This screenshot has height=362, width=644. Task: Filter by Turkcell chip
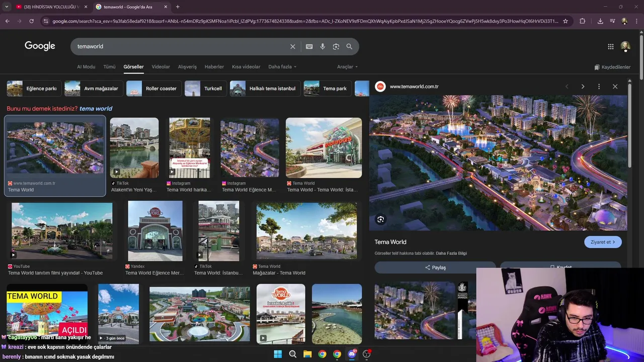pos(205,88)
